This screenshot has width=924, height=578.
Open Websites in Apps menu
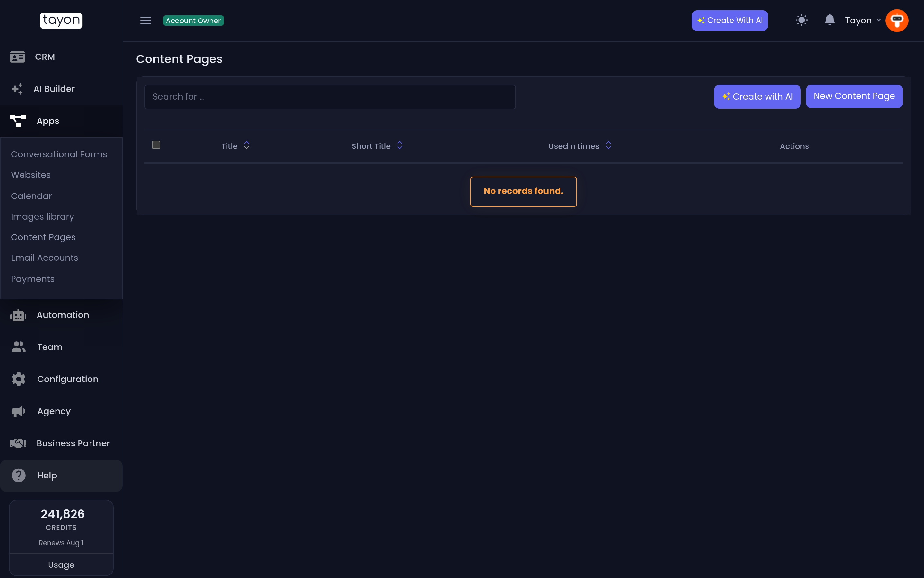[30, 175]
